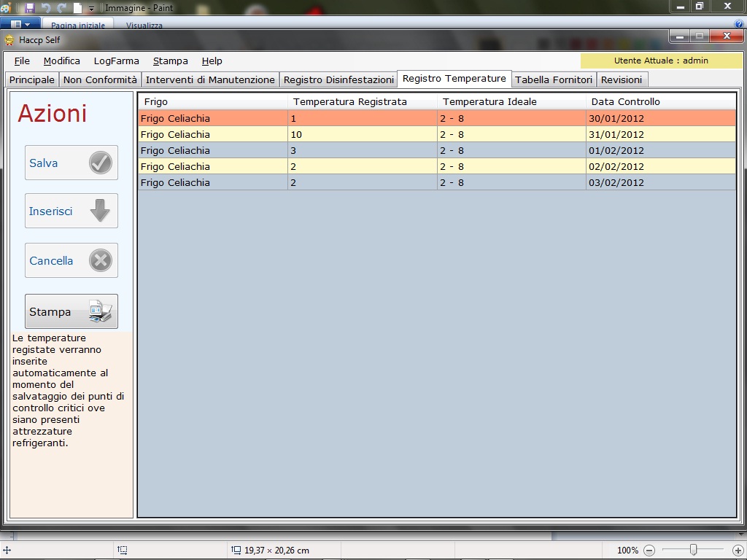The width and height of the screenshot is (747, 560).
Task: Click the Paint undo arrow icon
Action: (x=46, y=8)
